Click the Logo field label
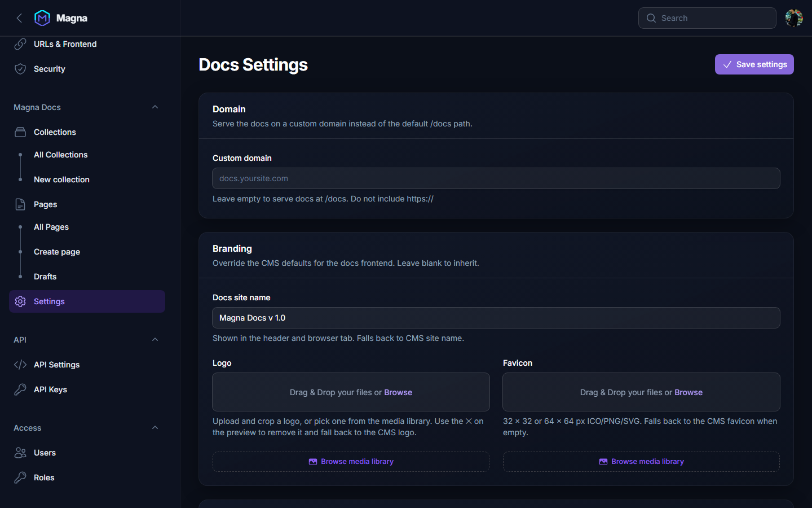Viewport: 812px width, 508px height. coord(222,363)
